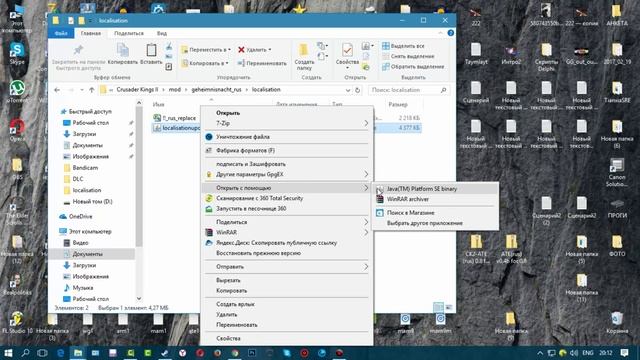This screenshot has width=640, height=360.
Task: Click the 'Поиск: localisation' search field
Action: (408, 90)
